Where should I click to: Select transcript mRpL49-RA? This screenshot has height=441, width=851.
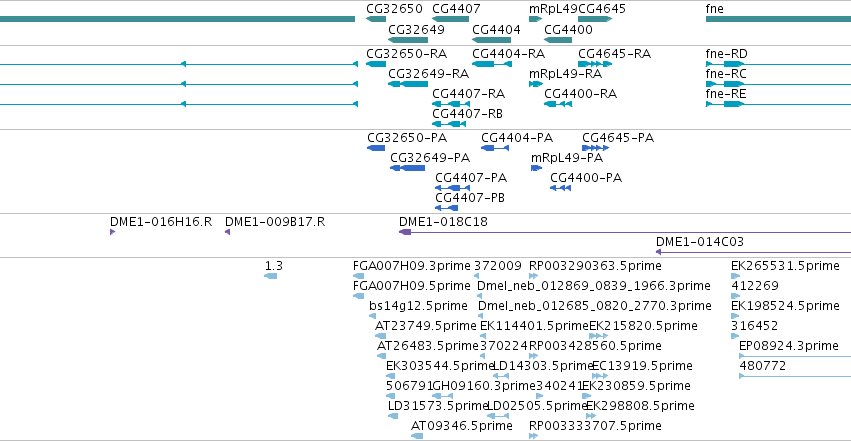tap(566, 74)
